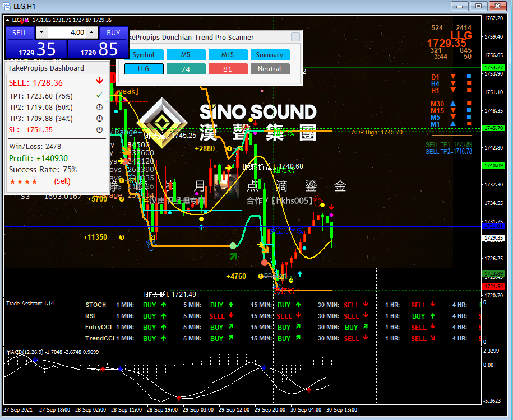
Task: Click the clock icon next to TP2
Action: pos(99,107)
